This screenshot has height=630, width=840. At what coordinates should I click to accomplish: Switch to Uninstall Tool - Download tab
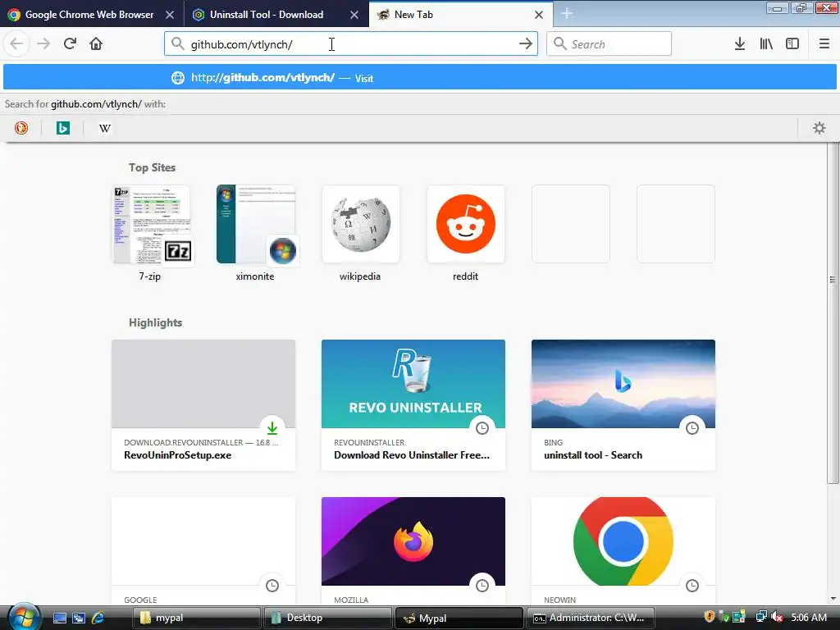point(268,15)
